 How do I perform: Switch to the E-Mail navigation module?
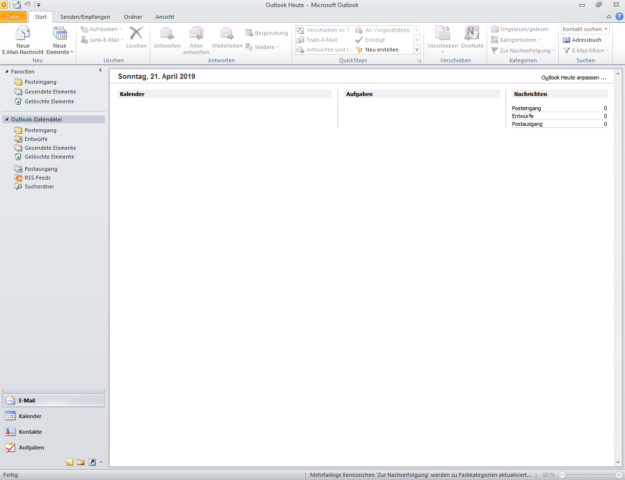coord(53,400)
